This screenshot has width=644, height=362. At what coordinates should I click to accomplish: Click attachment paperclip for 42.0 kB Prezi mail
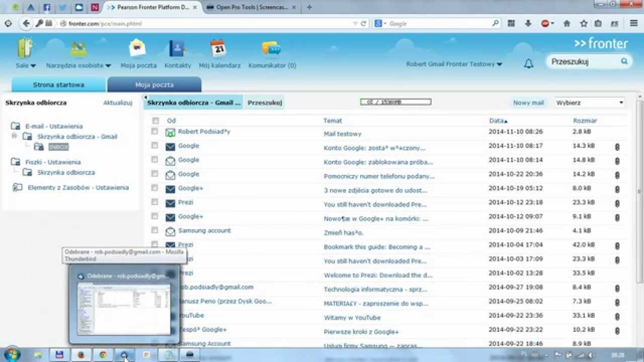(x=617, y=246)
